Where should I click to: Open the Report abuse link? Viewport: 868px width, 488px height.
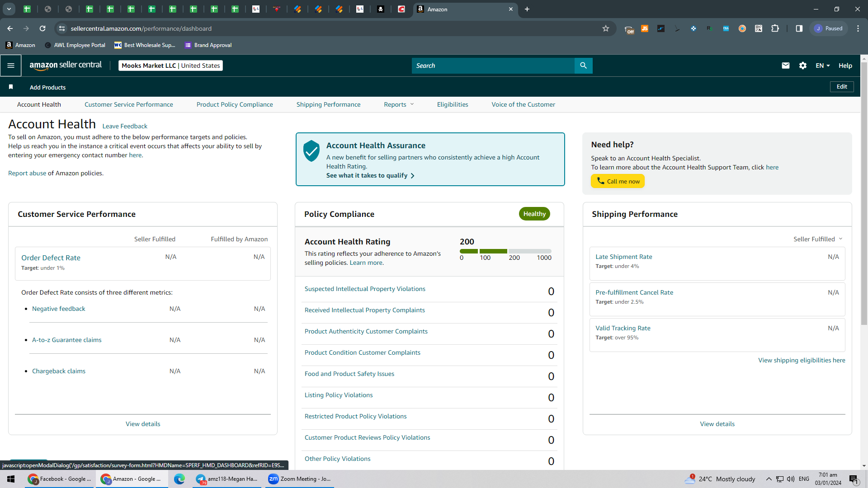27,173
